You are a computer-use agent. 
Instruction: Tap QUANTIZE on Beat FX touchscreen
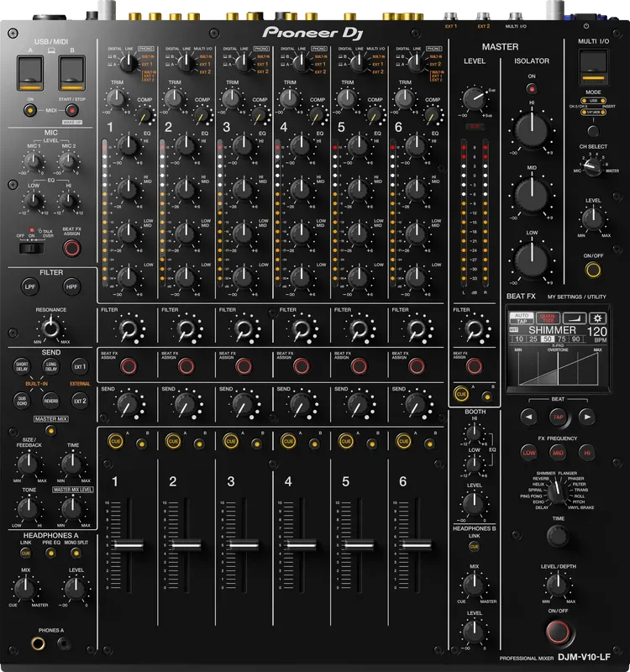[548, 318]
